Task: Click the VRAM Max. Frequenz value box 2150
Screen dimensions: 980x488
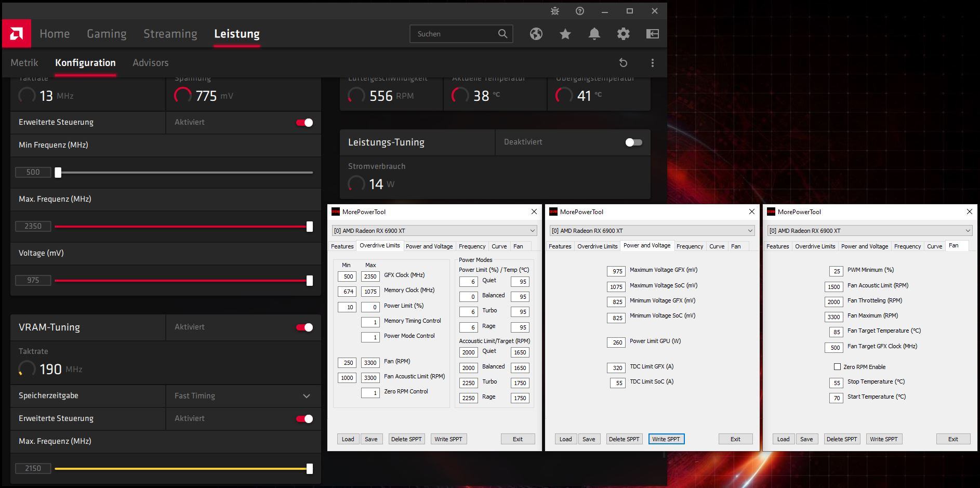Action: (x=33, y=469)
